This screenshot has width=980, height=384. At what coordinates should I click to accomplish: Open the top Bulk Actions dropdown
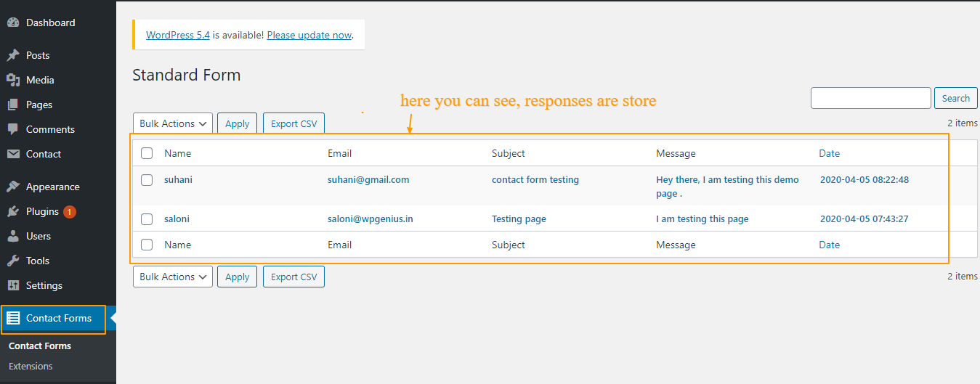pyautogui.click(x=173, y=123)
